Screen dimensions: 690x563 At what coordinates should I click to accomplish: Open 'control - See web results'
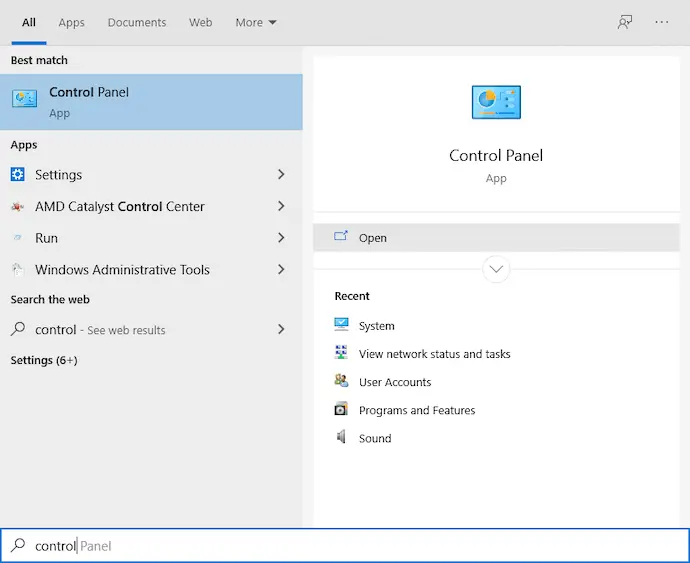click(151, 329)
